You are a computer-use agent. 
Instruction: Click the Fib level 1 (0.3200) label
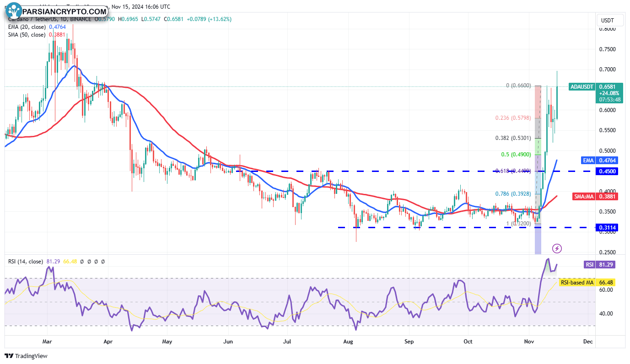tap(518, 224)
